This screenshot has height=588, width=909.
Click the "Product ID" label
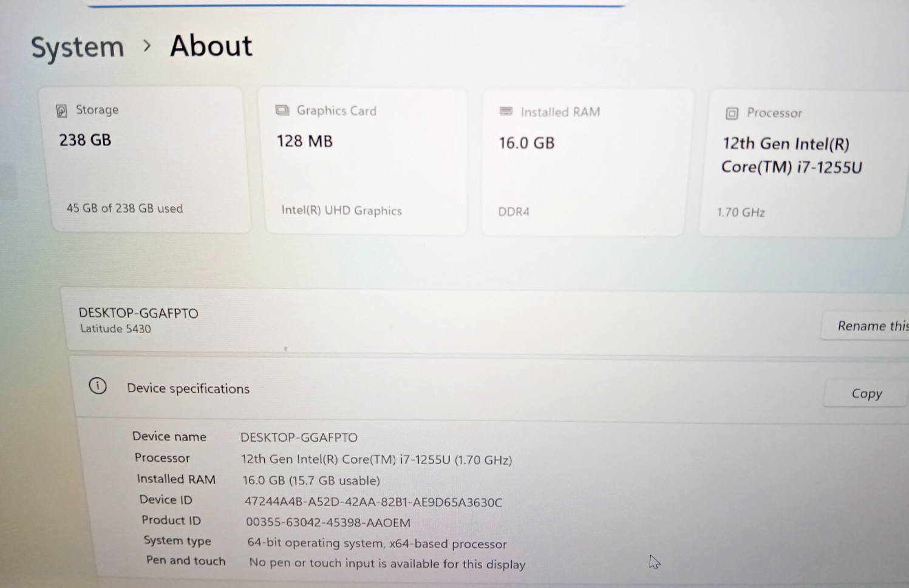point(171,520)
